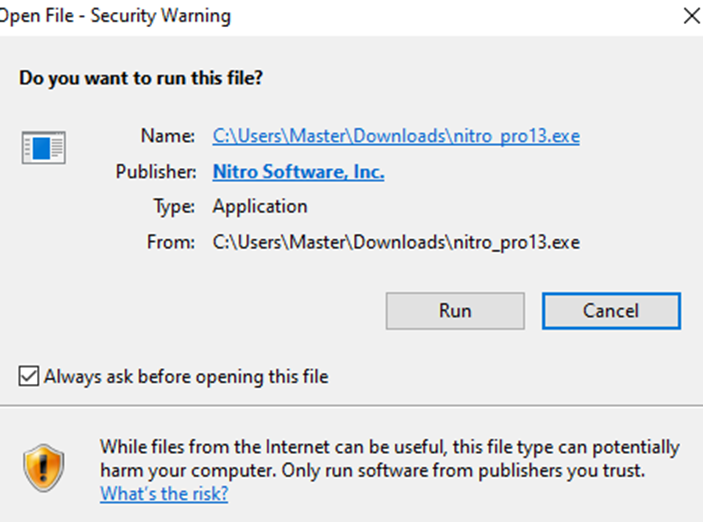Toggle the Always ask before opening checkbox

[x=29, y=376]
